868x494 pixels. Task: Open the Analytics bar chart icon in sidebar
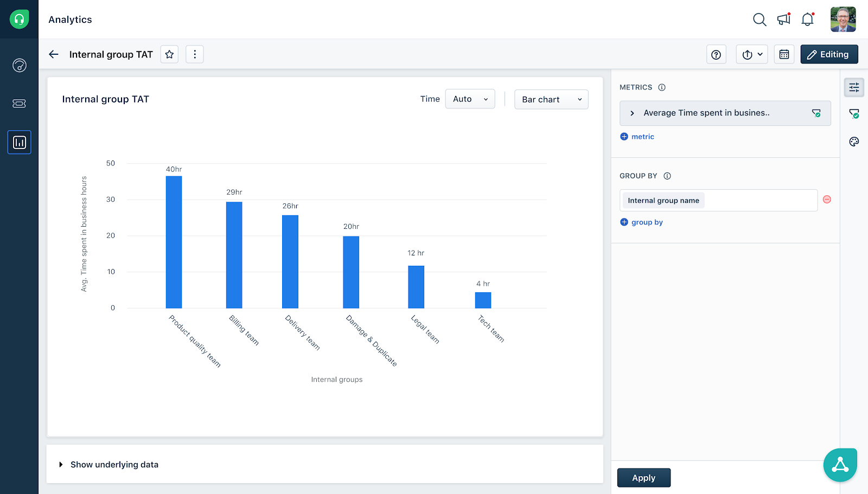(x=19, y=142)
